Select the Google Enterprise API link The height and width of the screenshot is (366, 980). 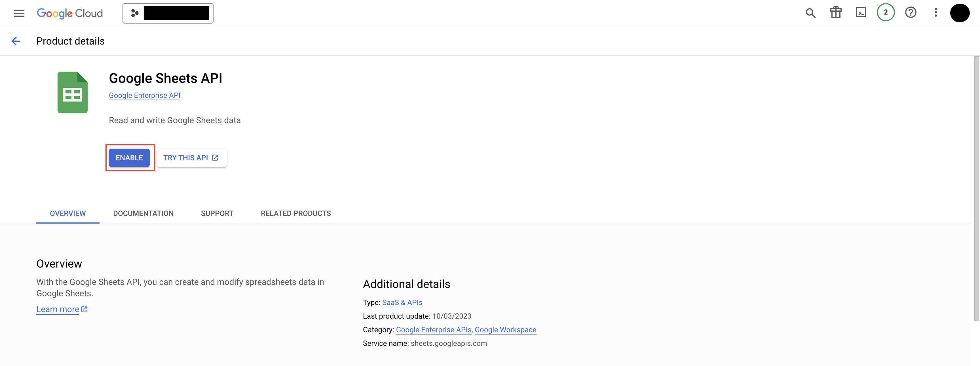144,95
